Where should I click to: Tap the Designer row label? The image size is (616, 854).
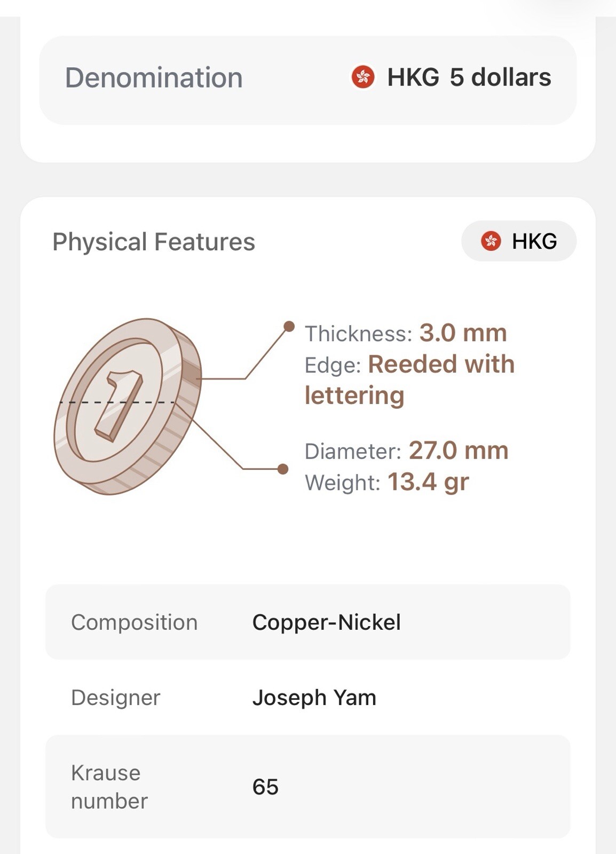[115, 698]
